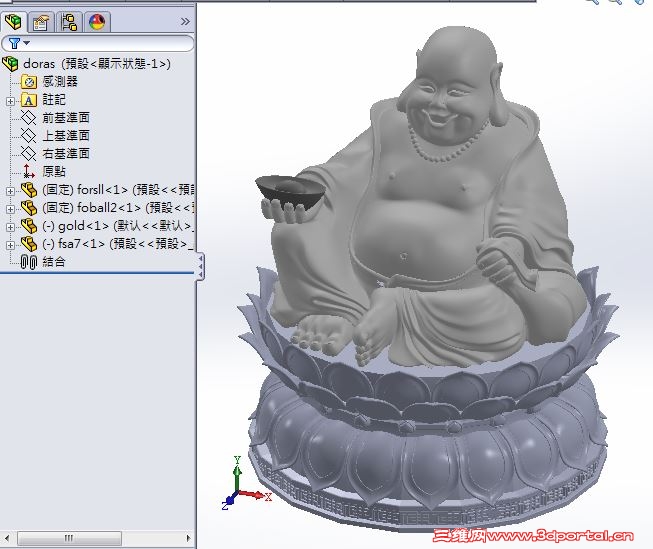
Task: Open the FeatureManager design tree tab
Action: point(13,21)
